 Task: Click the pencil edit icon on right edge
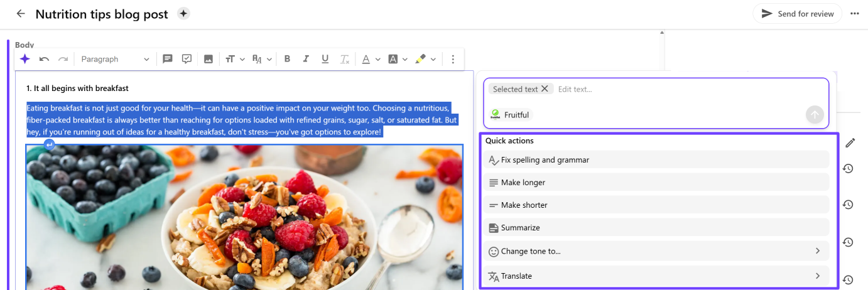tap(850, 142)
